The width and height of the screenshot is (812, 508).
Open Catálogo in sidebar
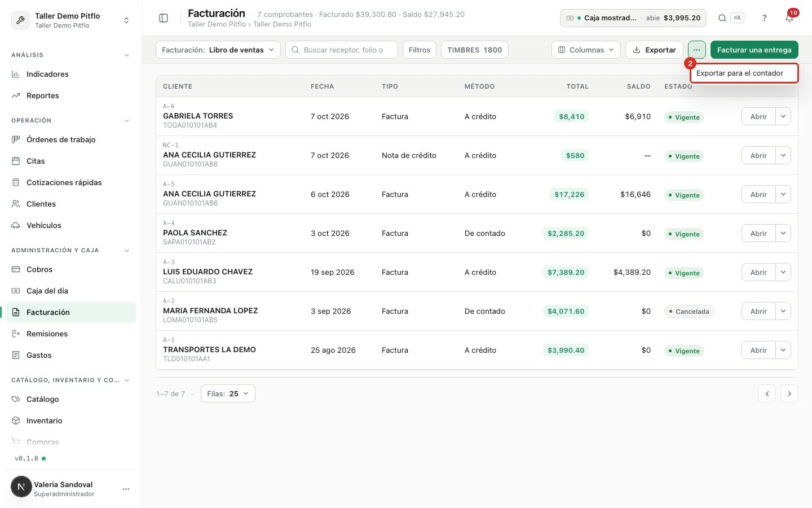(70, 399)
